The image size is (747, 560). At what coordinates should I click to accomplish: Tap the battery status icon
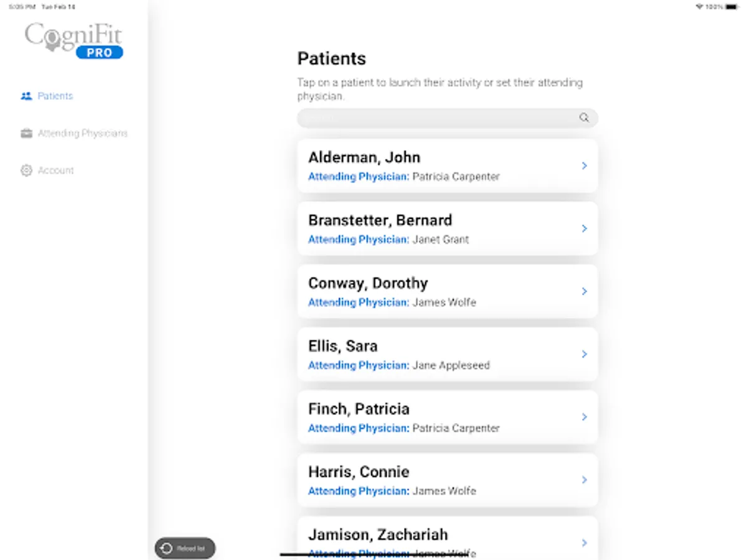point(731,7)
